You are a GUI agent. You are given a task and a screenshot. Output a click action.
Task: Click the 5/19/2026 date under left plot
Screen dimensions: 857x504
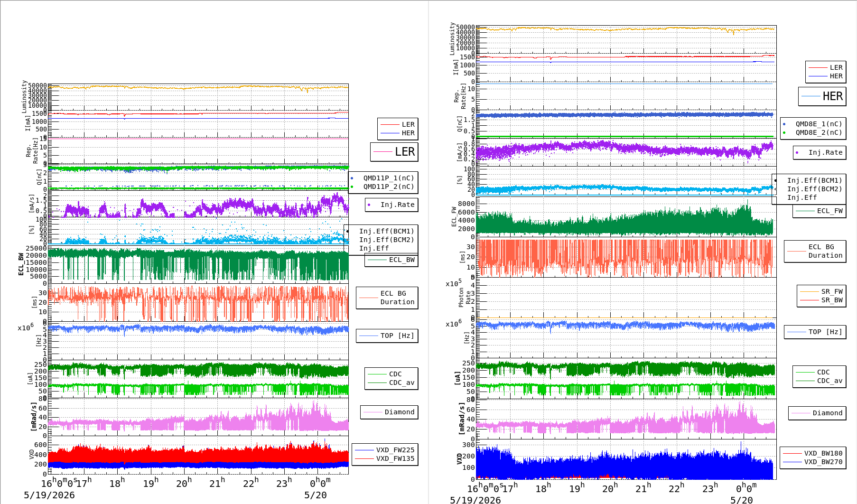pyautogui.click(x=49, y=495)
